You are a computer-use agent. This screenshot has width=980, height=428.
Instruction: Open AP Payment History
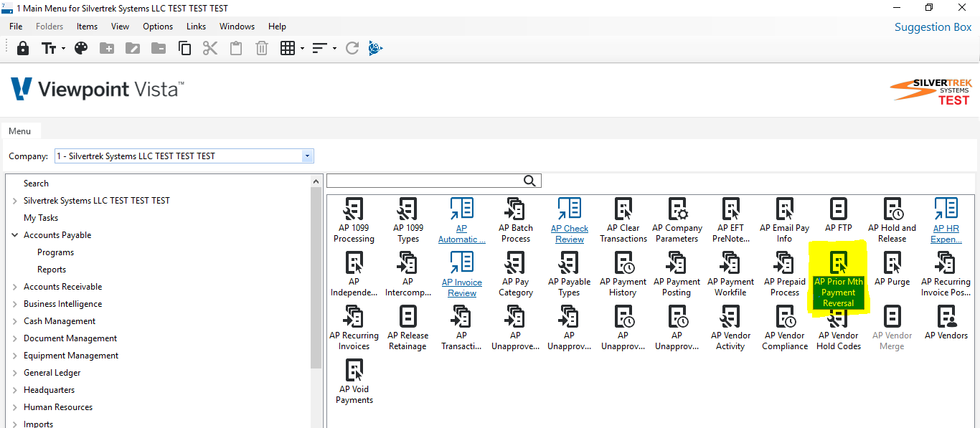pyautogui.click(x=623, y=275)
